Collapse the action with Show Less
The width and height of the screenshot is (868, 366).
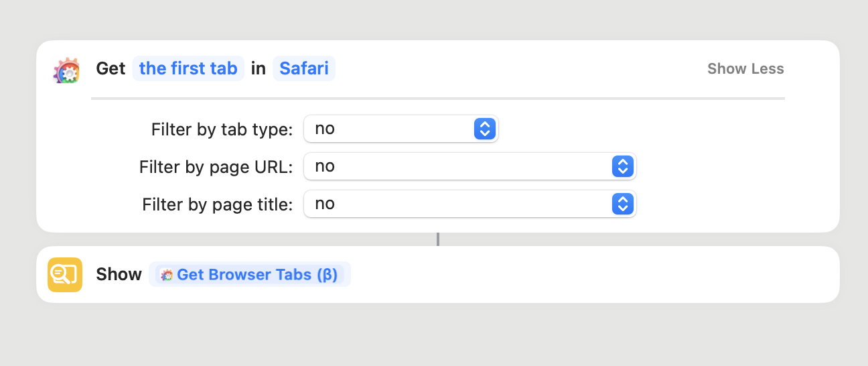pyautogui.click(x=745, y=69)
